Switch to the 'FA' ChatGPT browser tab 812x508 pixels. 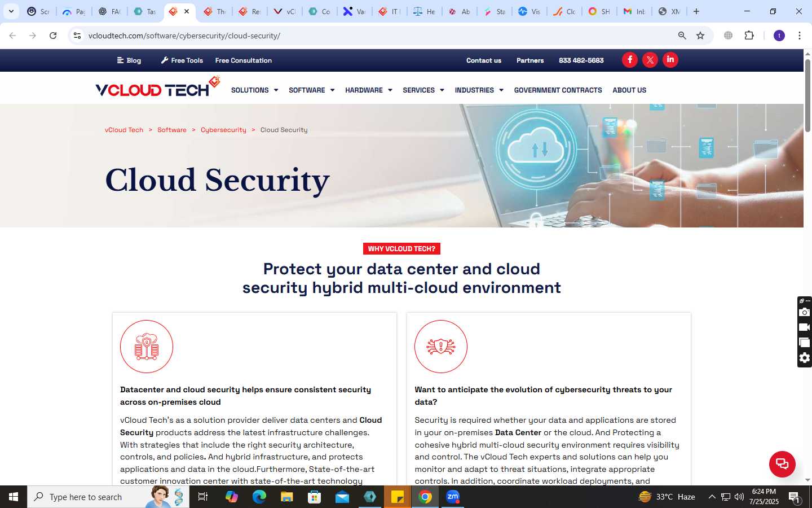[x=109, y=11]
